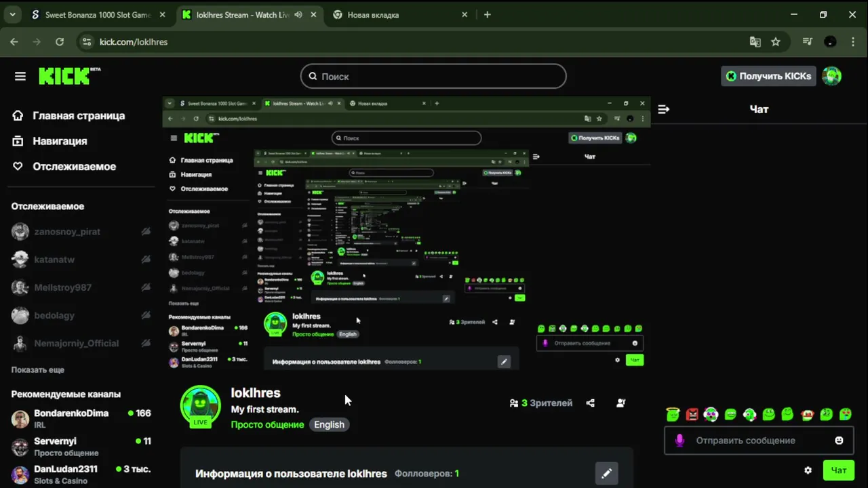Close the Sweet Bonanza tab

(x=163, y=15)
